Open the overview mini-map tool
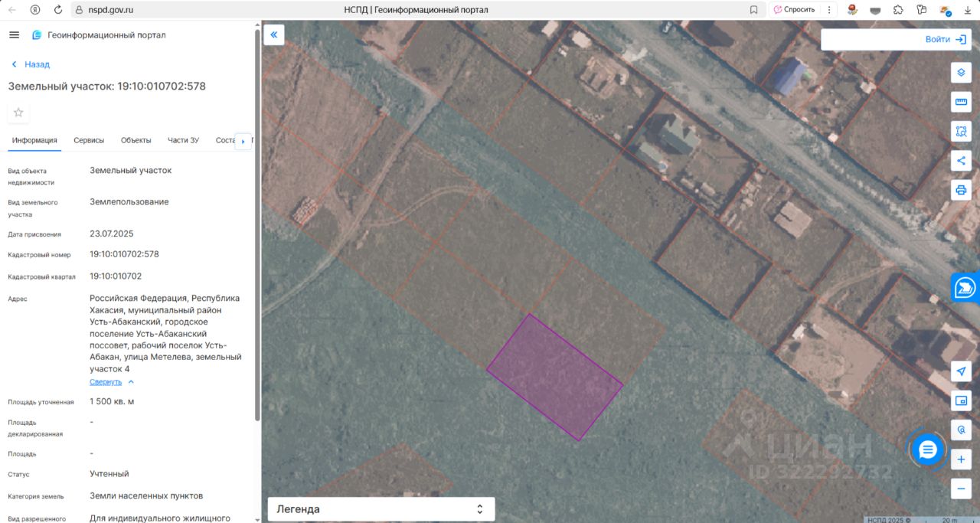This screenshot has height=523, width=980. (961, 400)
